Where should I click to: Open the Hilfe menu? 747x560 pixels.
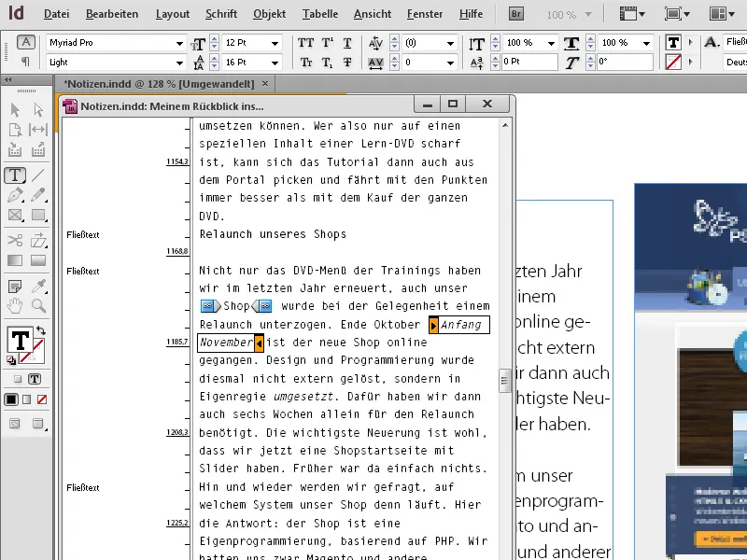click(472, 14)
